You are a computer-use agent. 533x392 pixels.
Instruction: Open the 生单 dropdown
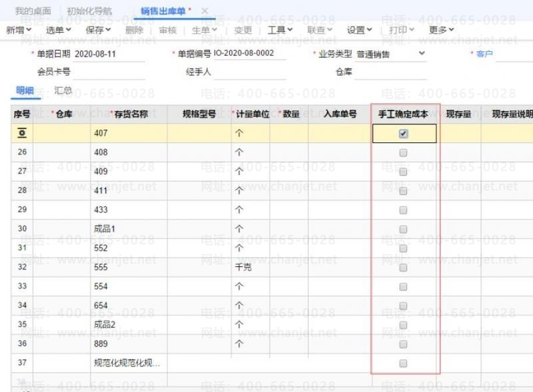pyautogui.click(x=205, y=30)
